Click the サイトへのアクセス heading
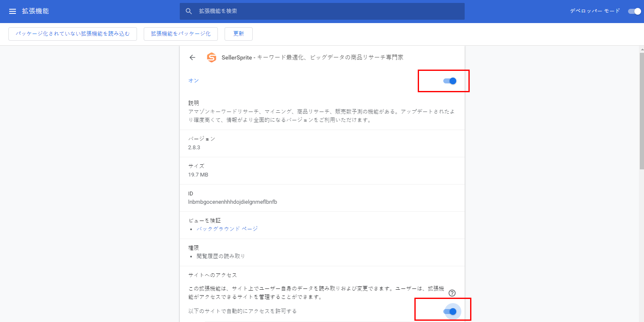The width and height of the screenshot is (644, 322). tap(212, 275)
